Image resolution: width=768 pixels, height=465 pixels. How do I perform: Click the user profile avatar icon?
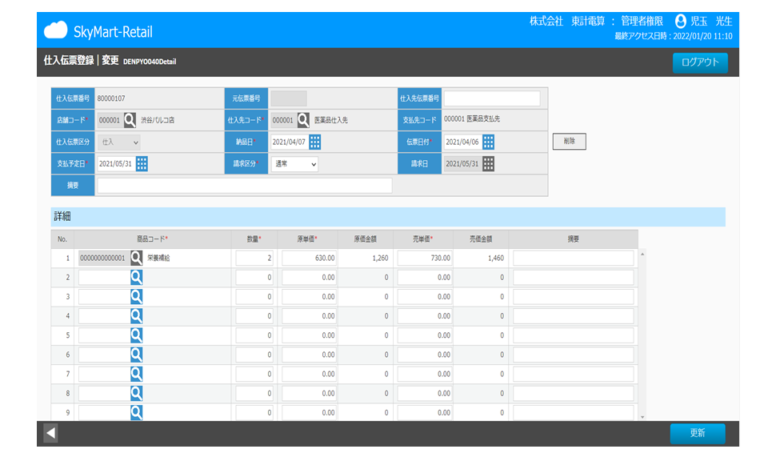(681, 21)
